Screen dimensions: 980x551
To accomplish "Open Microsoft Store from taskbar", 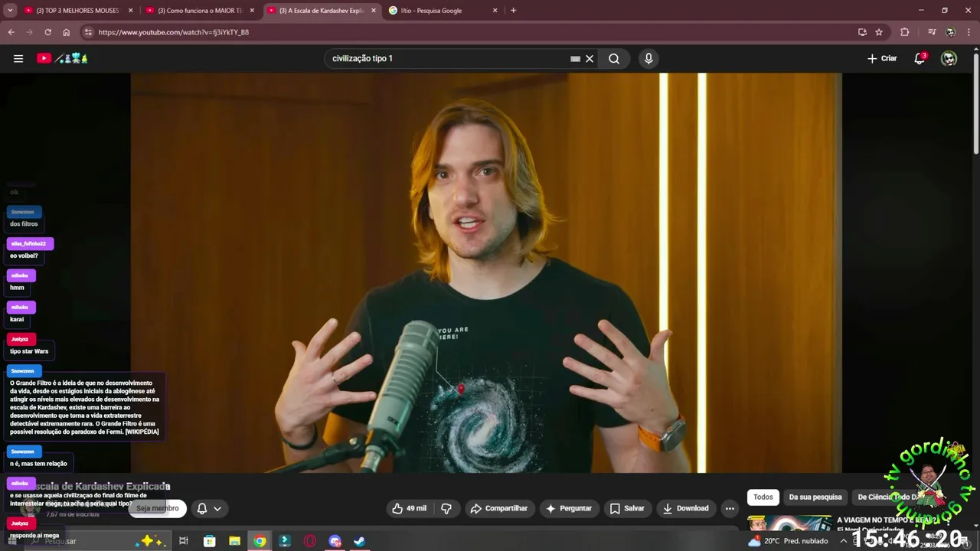I will click(209, 541).
